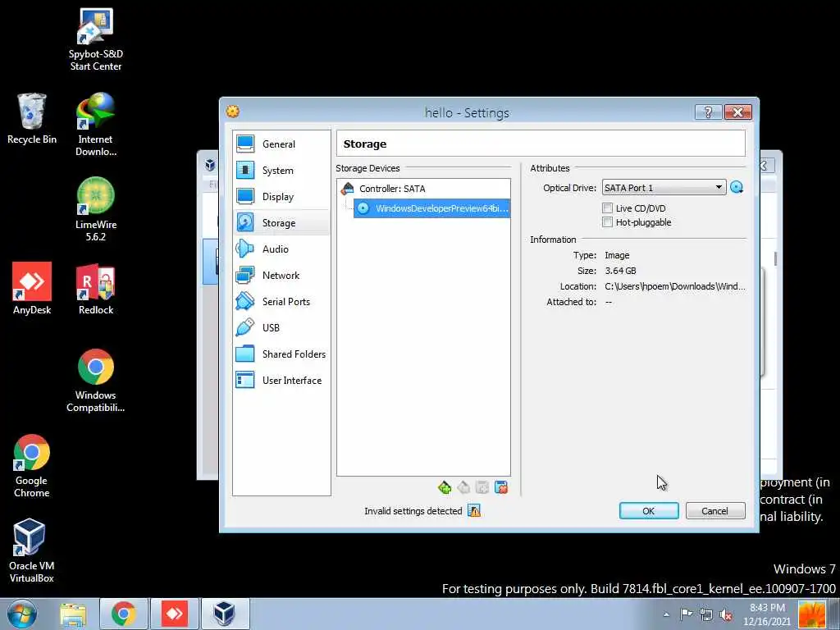This screenshot has width=840, height=630.
Task: Select the Recycle Bin desktop icon
Action: click(32, 119)
